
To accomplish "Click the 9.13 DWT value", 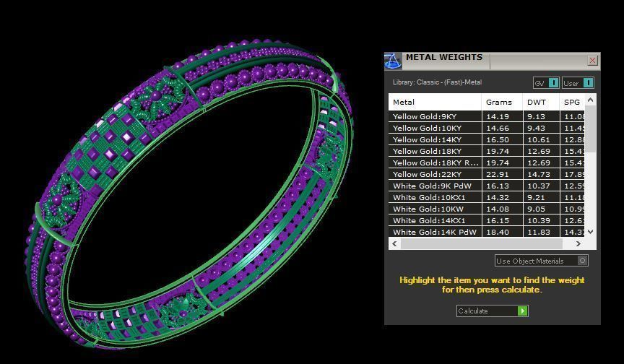I will point(536,116).
